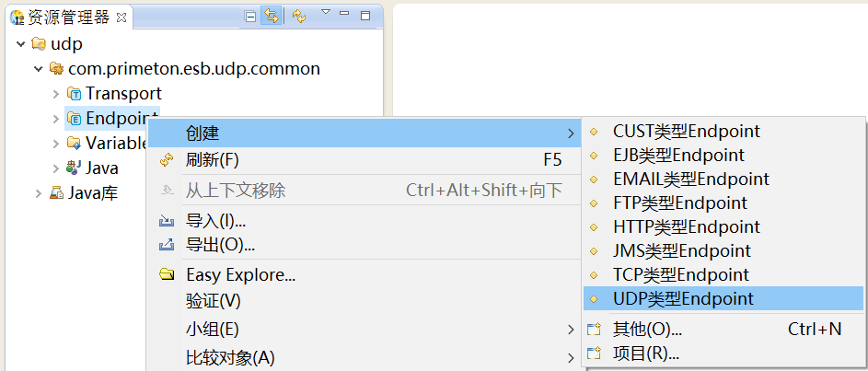This screenshot has height=371, width=868.
Task: Toggle Link with Editor button
Action: click(x=271, y=16)
